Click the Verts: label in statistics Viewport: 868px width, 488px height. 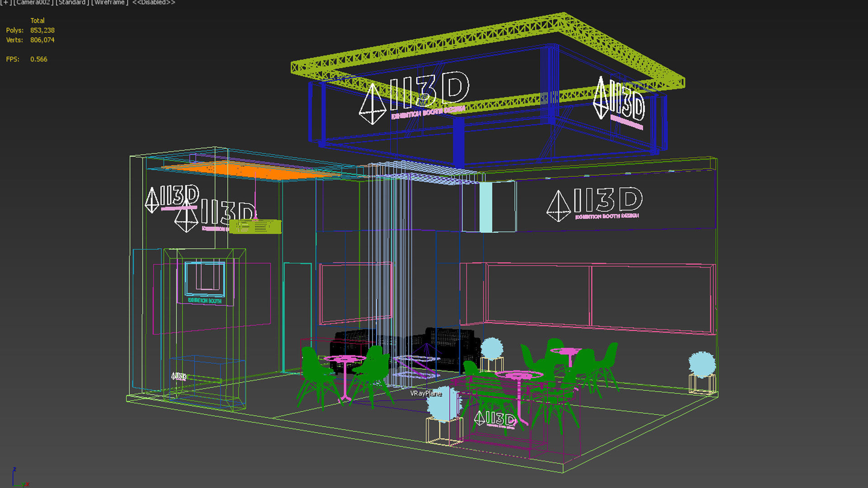click(x=14, y=40)
